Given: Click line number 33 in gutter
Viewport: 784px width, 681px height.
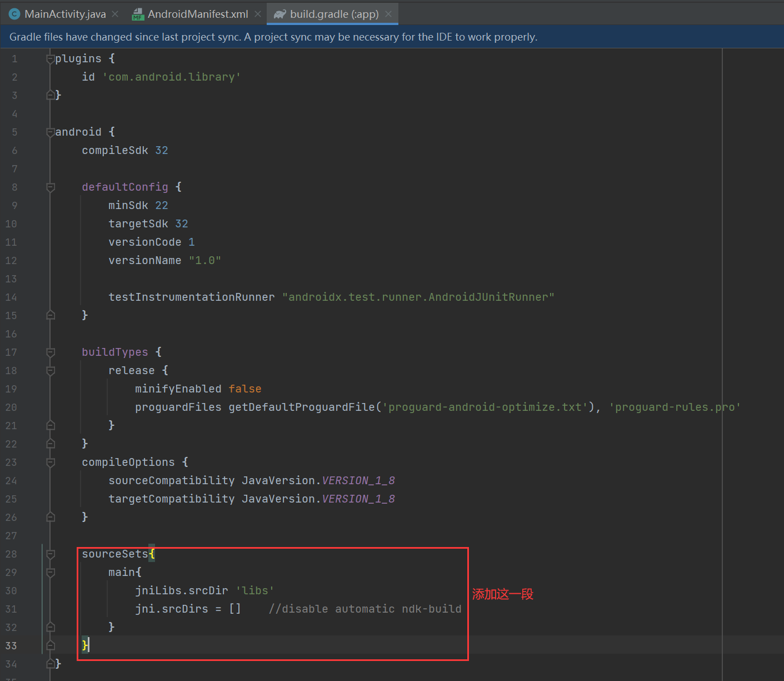Looking at the screenshot, I should tap(11, 645).
